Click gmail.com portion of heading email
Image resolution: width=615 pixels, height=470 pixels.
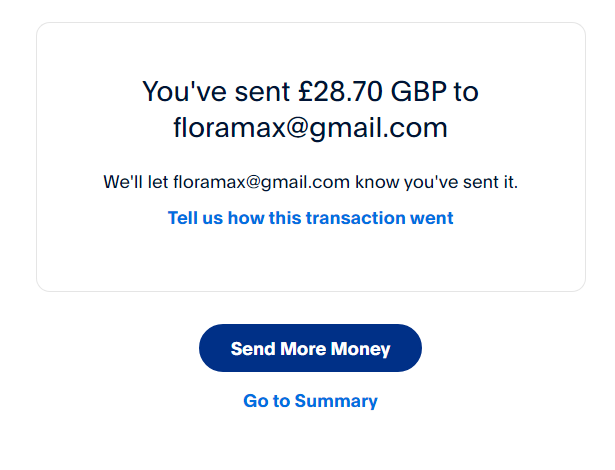pos(386,128)
